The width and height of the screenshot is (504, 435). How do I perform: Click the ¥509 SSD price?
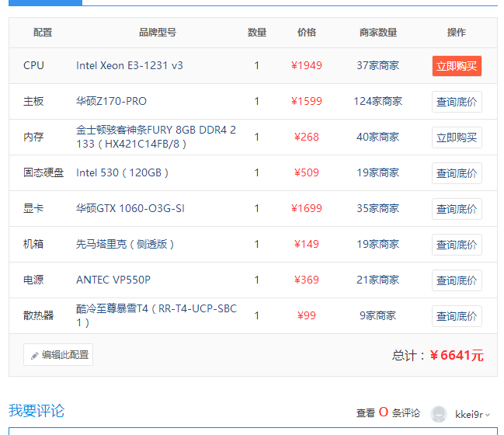306,172
